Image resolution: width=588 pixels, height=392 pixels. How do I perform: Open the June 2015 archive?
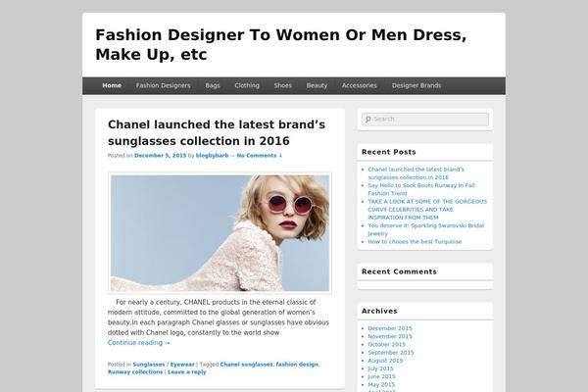point(381,376)
